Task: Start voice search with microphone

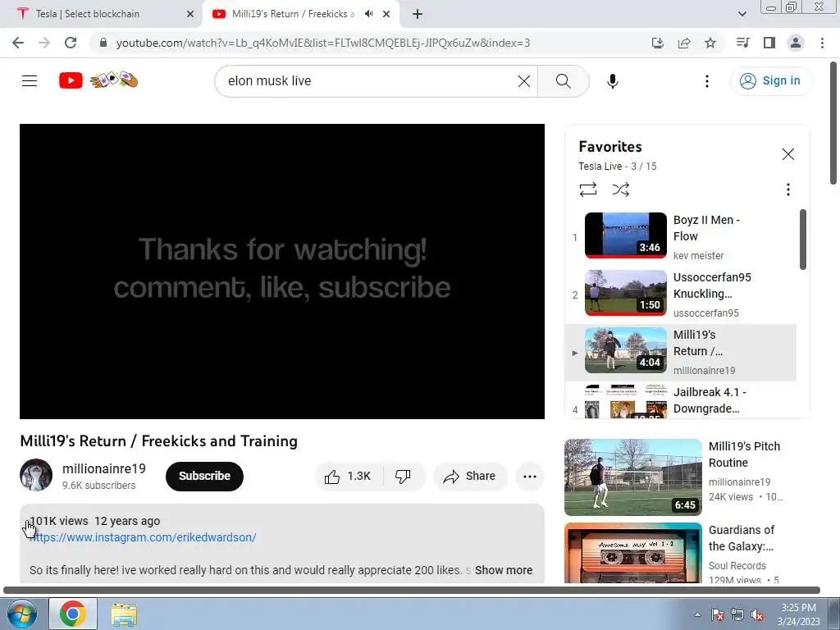Action: point(612,81)
